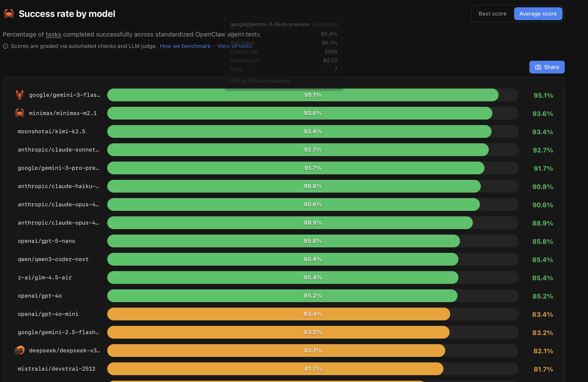Click the 91.7% value for gemini-3-pro
The image size is (588, 382).
click(x=543, y=169)
